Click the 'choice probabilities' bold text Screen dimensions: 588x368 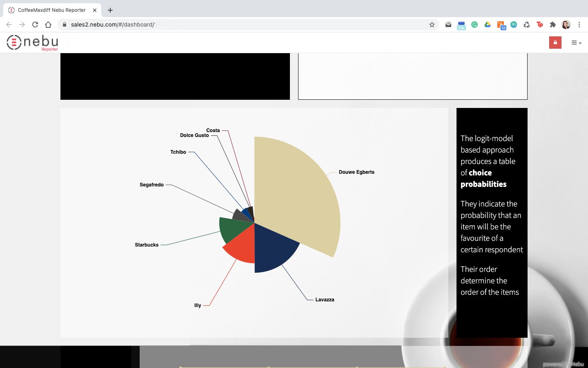pyautogui.click(x=483, y=178)
